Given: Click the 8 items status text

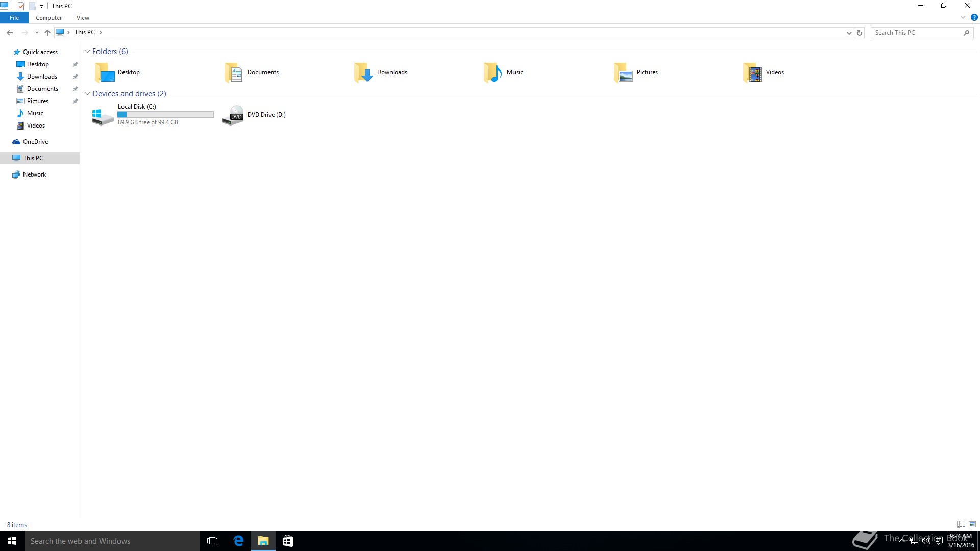Looking at the screenshot, I should click(17, 525).
